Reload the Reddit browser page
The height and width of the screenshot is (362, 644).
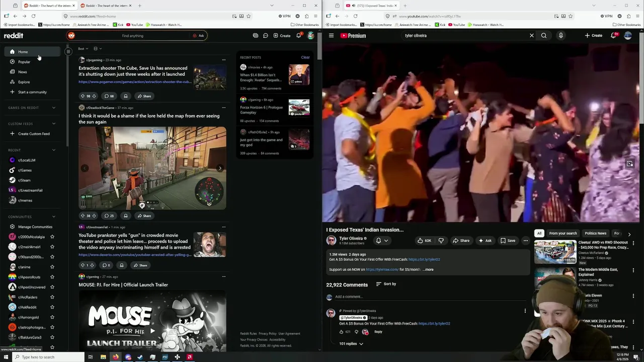pyautogui.click(x=33, y=16)
